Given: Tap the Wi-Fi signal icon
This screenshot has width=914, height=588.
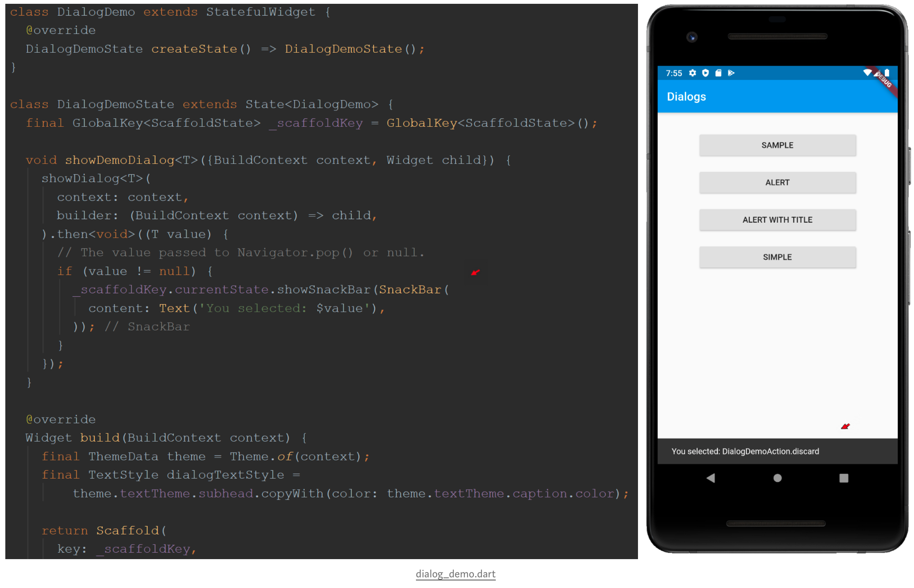Looking at the screenshot, I should point(867,72).
